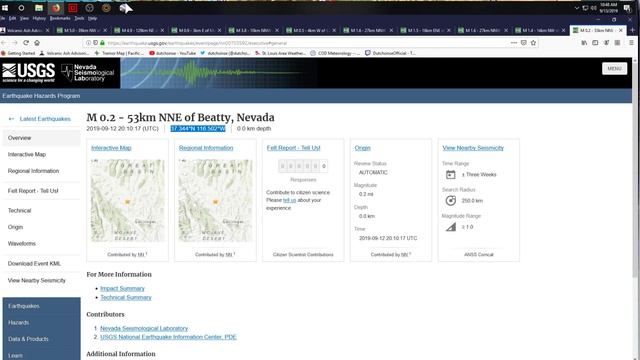Open the Windows notification center icon

pos(627,8)
